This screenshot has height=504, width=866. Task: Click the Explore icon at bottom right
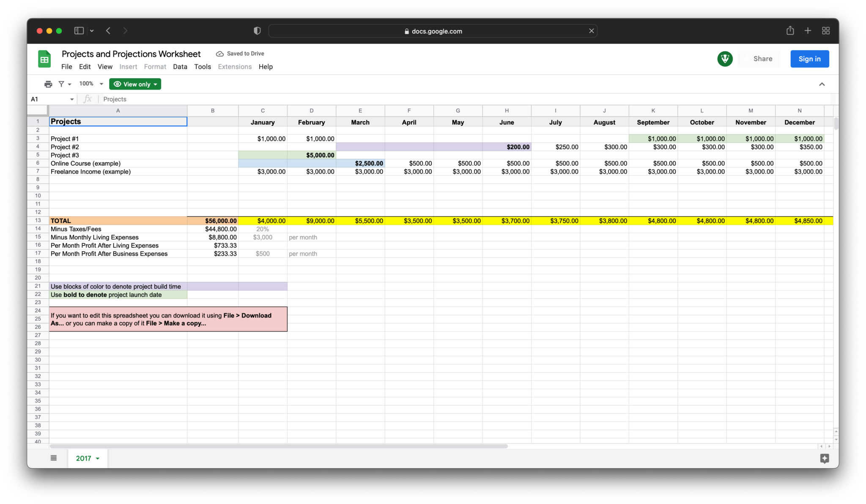(x=824, y=458)
